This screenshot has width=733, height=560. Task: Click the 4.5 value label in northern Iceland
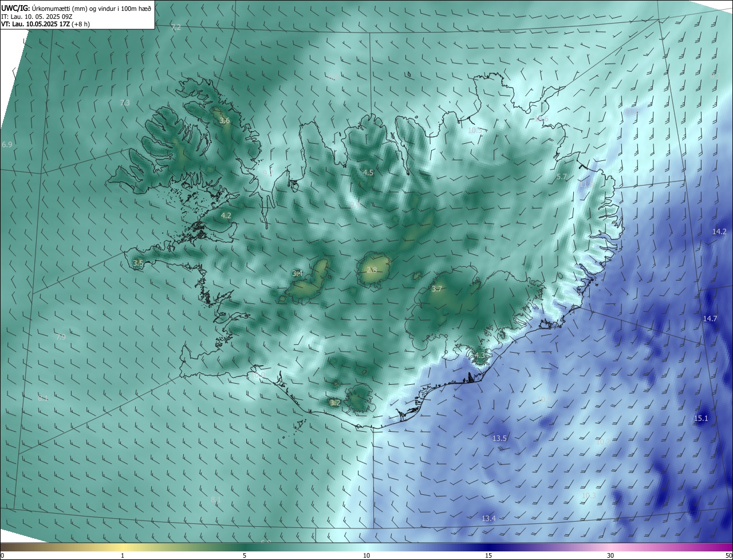(x=368, y=172)
